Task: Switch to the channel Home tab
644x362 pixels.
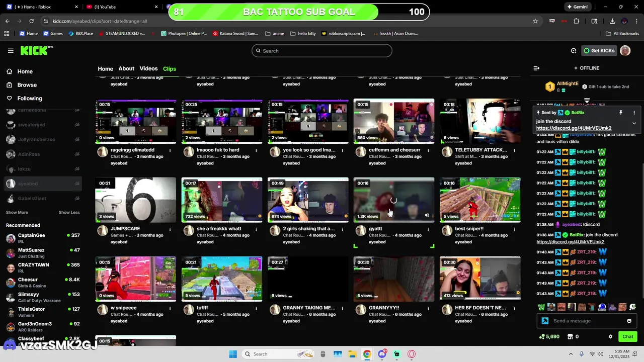Action: (x=105, y=69)
